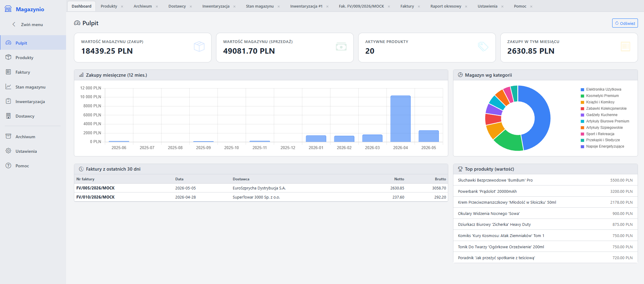The image size is (644, 284).
Task: Open Ustawienia gear icon in sidebar
Action: pos(8,151)
